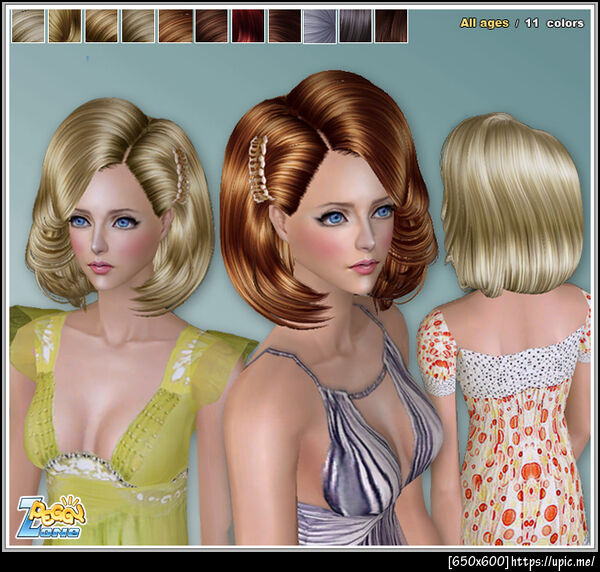Select the dark grey hair swatch

pos(355,26)
